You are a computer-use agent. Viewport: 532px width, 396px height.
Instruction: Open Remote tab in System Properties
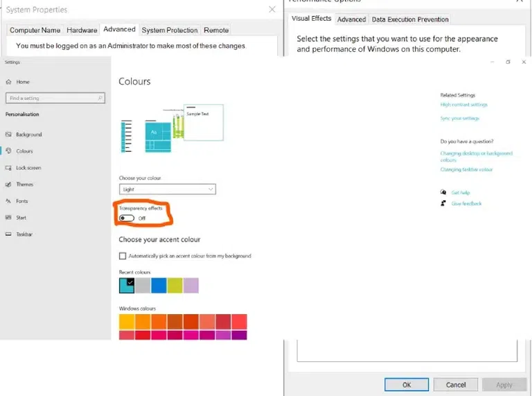click(216, 31)
